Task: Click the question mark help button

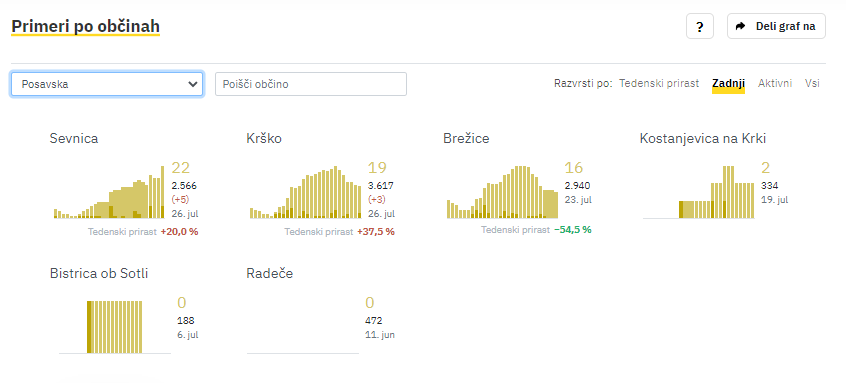Action: 700,26
